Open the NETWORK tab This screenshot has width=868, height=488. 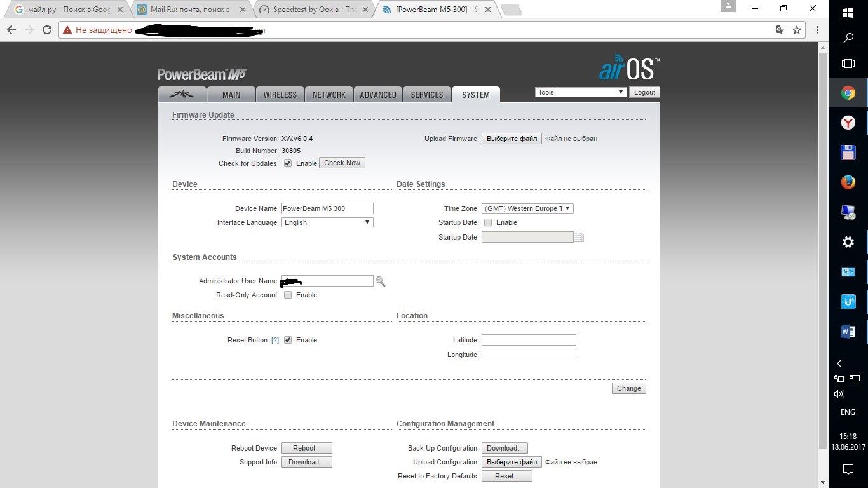[329, 95]
